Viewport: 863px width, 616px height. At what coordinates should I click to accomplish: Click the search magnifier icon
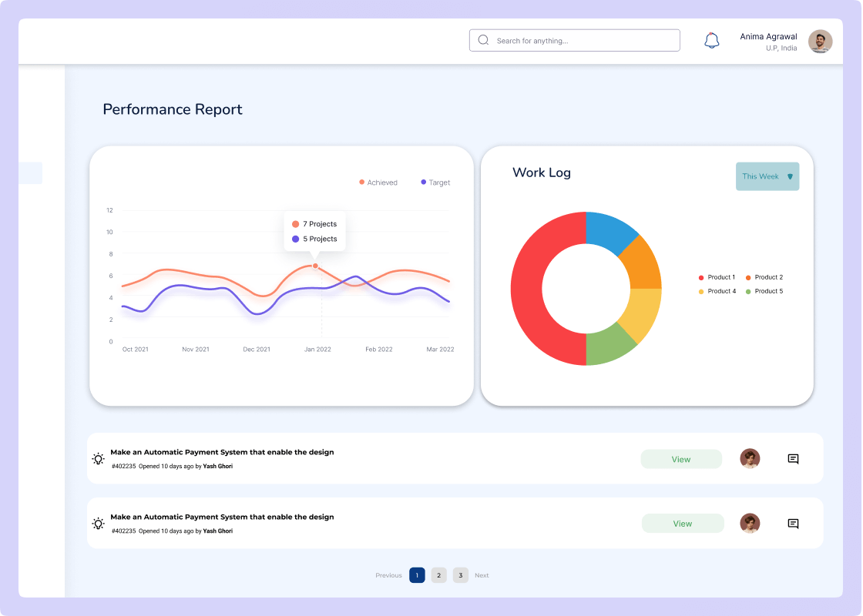click(483, 40)
